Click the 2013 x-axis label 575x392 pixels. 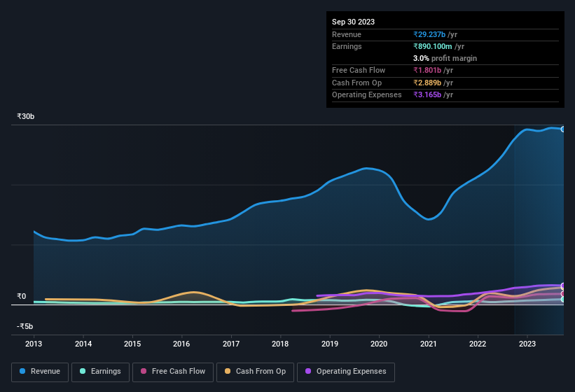coord(34,344)
